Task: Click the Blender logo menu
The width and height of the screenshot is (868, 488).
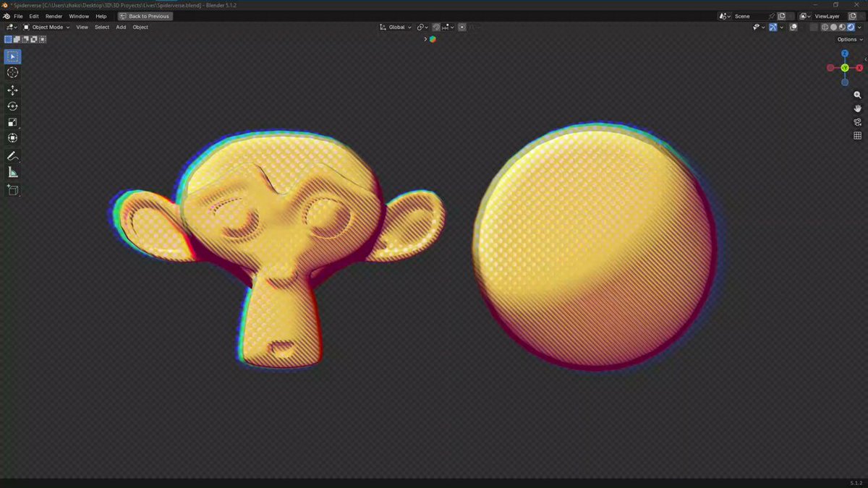Action: point(7,16)
